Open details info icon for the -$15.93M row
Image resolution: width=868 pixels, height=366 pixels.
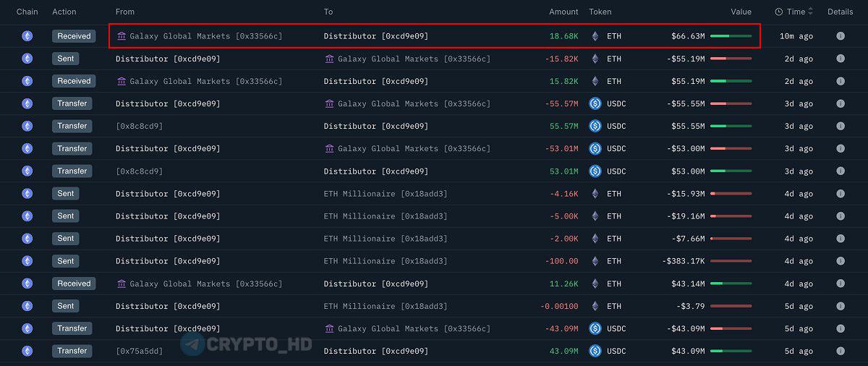coord(840,194)
